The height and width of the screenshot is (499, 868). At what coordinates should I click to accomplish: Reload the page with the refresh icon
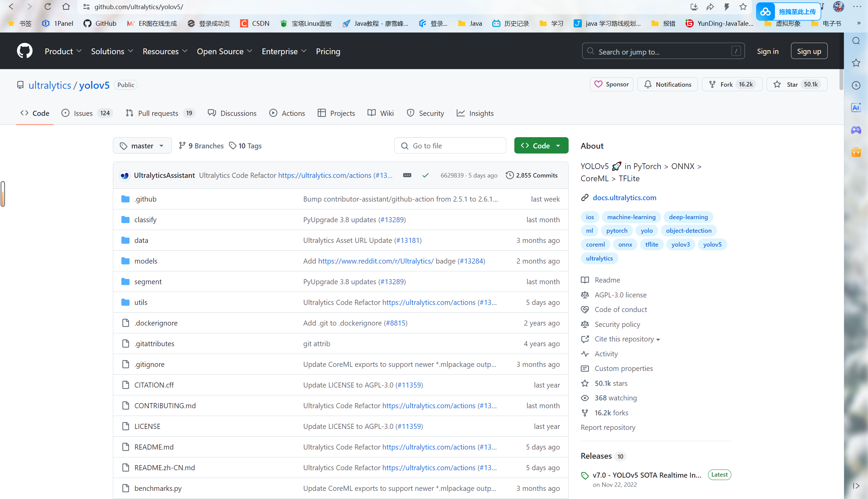click(x=48, y=6)
